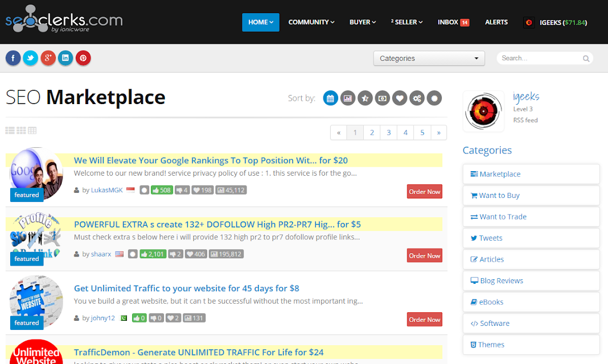The height and width of the screenshot is (364, 608).
Task: Click heart 2 badge on johny12 listing
Action: pyautogui.click(x=173, y=318)
